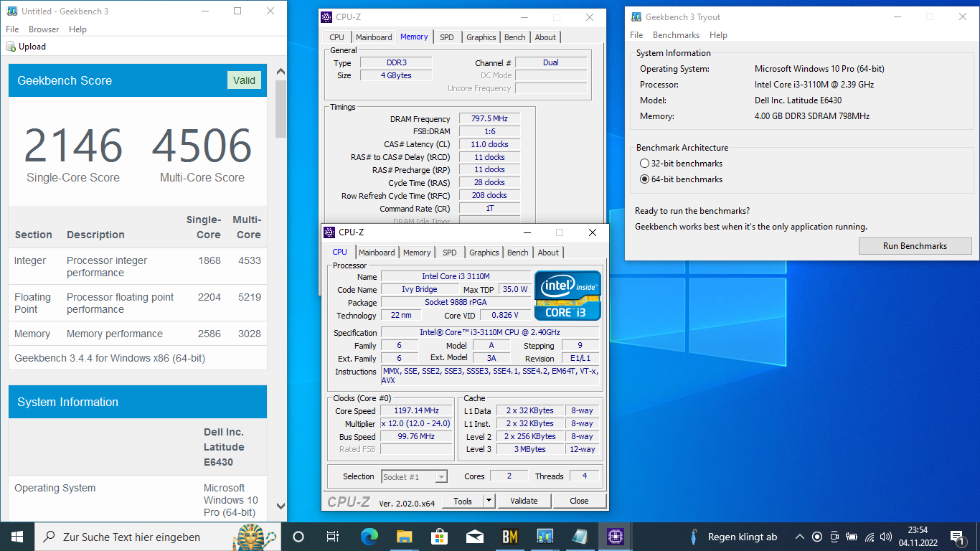Select Mainboard tab in back CPU-Z window
The image size is (980, 551).
(374, 37)
